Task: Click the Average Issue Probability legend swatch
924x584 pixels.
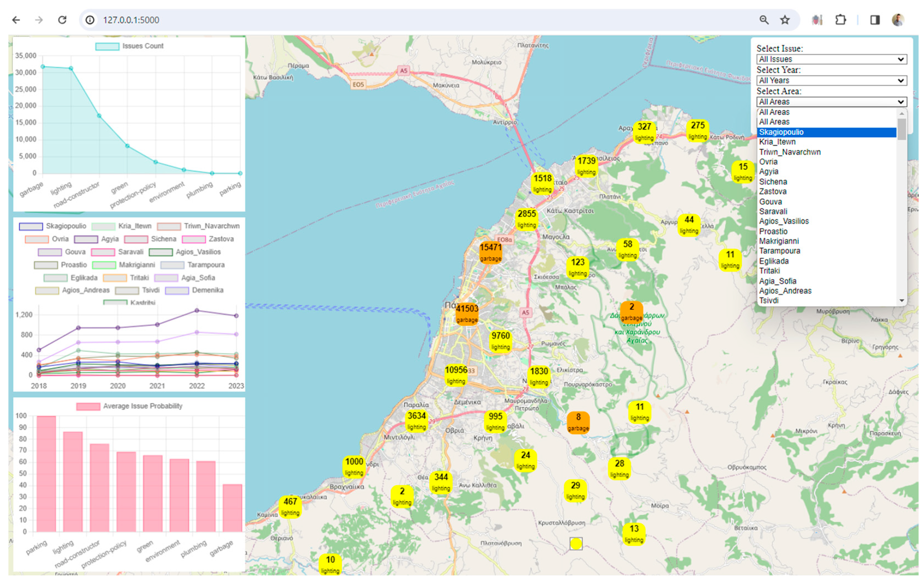Action: 88,406
